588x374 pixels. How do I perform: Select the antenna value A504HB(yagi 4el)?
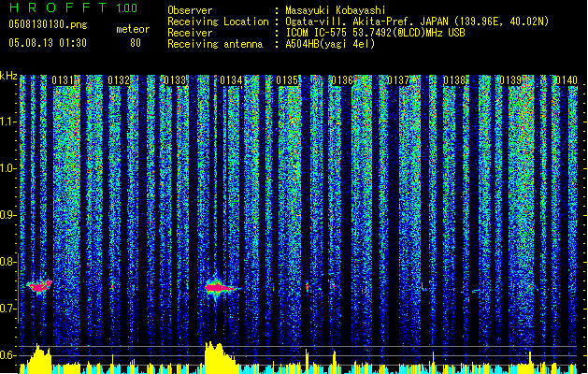(330, 44)
